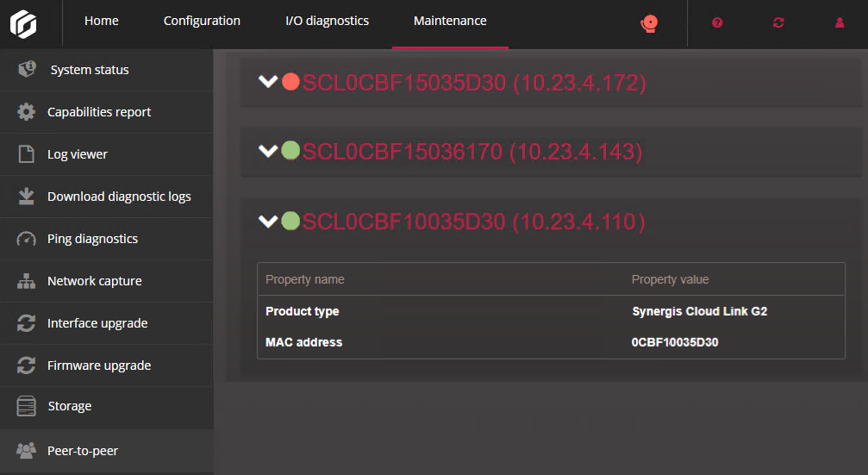Expand the SCL0CBF15036170 chevron
Viewport: 868px width, 475px height.
tap(268, 151)
